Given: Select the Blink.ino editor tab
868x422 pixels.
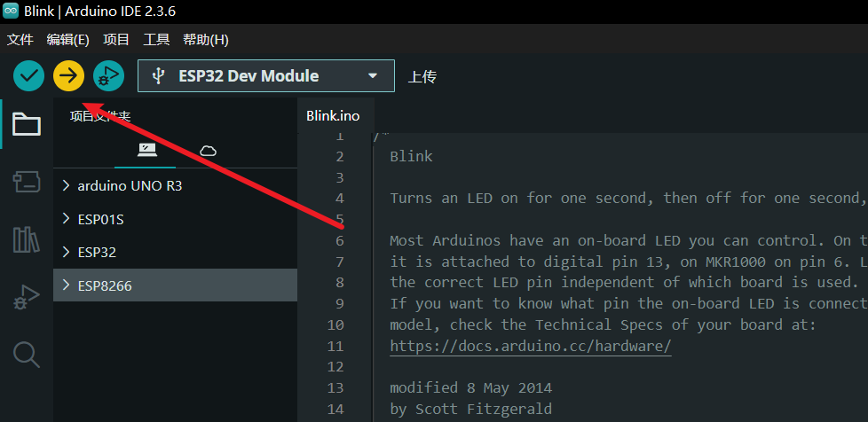Looking at the screenshot, I should 333,116.
